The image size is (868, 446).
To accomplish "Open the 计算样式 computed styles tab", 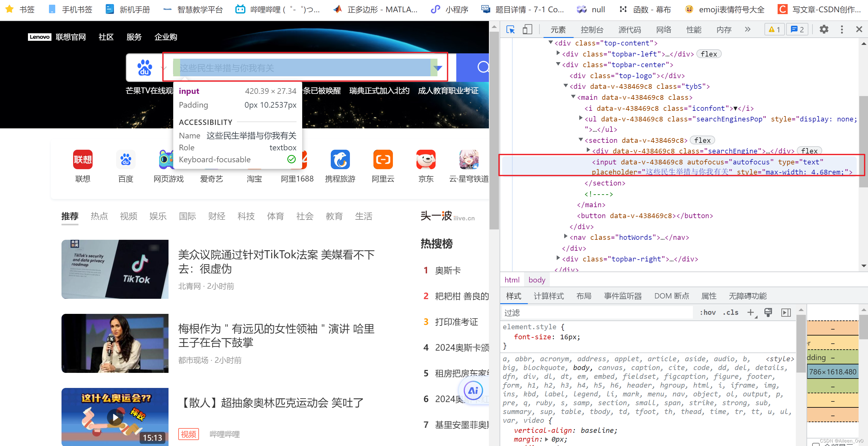I will tap(549, 296).
